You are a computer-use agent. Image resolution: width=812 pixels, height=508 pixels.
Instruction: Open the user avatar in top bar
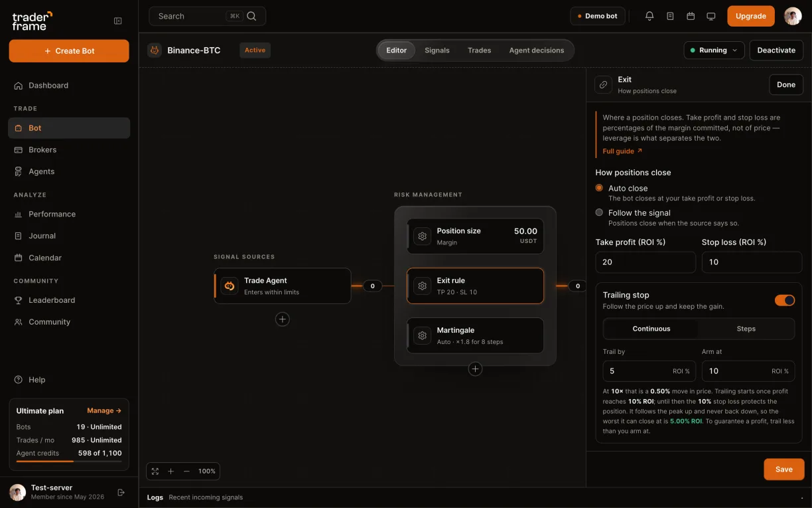pos(793,16)
